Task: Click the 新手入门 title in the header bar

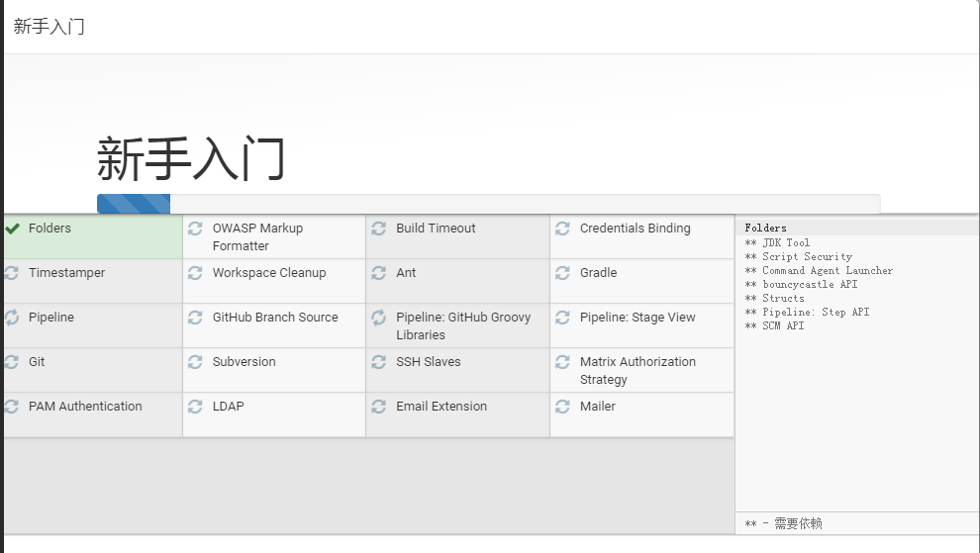Action: pyautogui.click(x=49, y=27)
